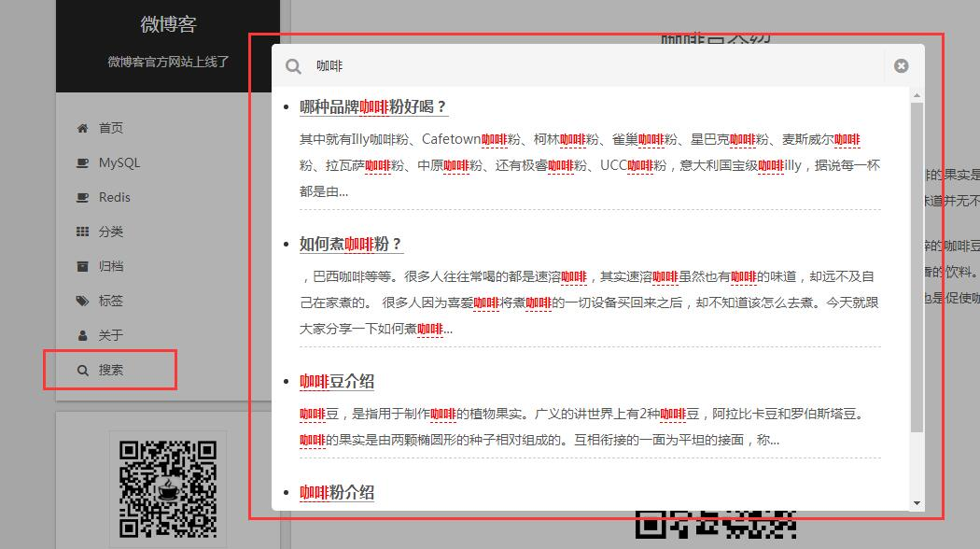Open MySQL category in sidebar
This screenshot has width=980, height=549.
(x=119, y=162)
